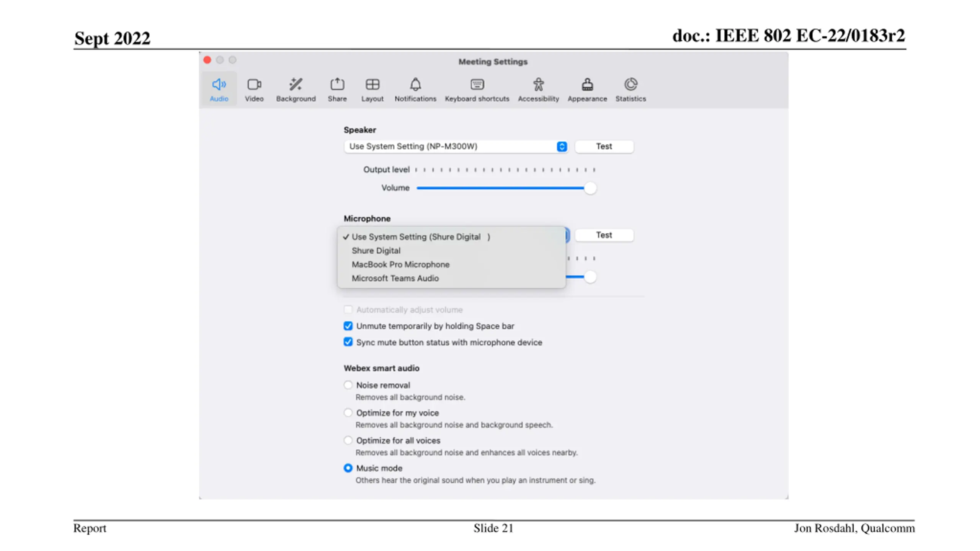The height and width of the screenshot is (551, 980).
Task: Click the Meeting Settings window title
Action: 493,62
